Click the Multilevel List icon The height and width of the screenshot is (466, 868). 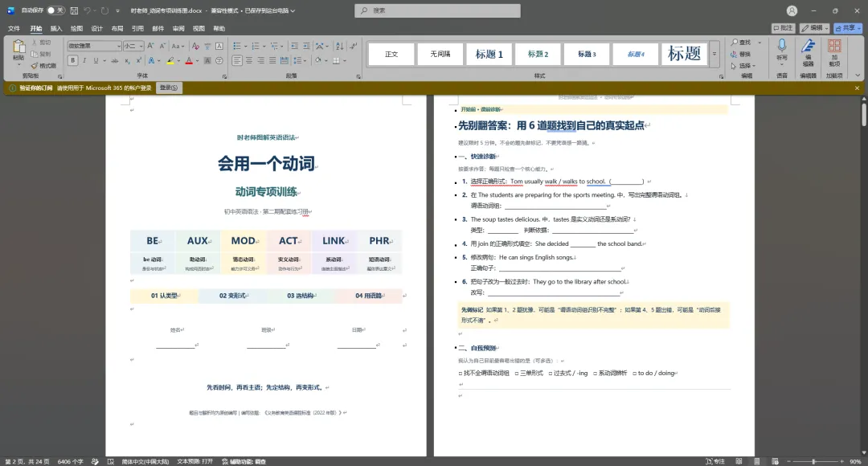(x=274, y=46)
